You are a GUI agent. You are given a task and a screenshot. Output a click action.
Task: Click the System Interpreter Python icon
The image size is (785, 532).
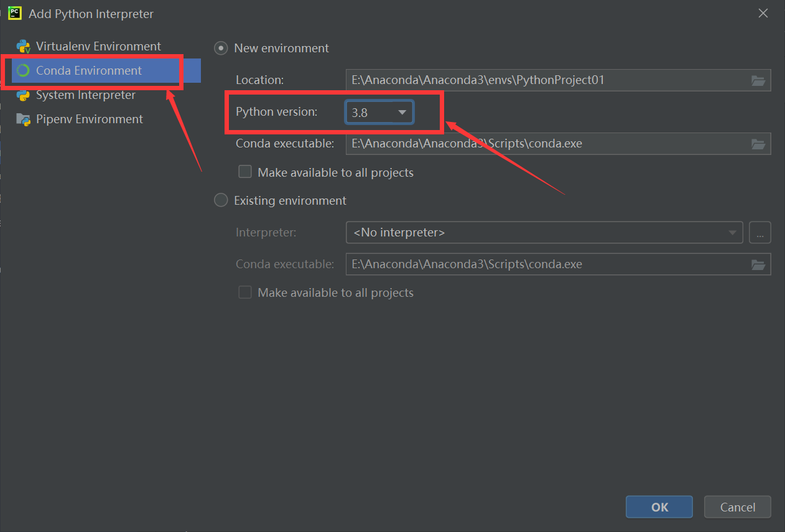click(x=23, y=95)
